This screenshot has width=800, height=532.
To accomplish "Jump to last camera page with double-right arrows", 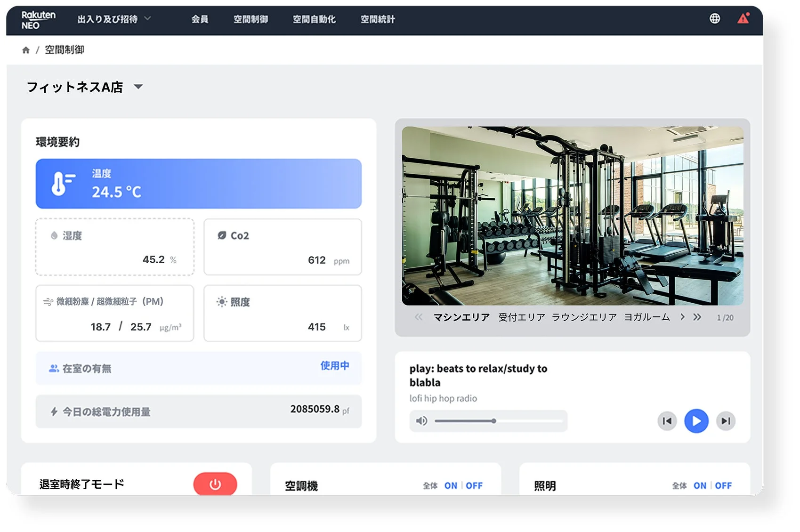I will [x=697, y=317].
